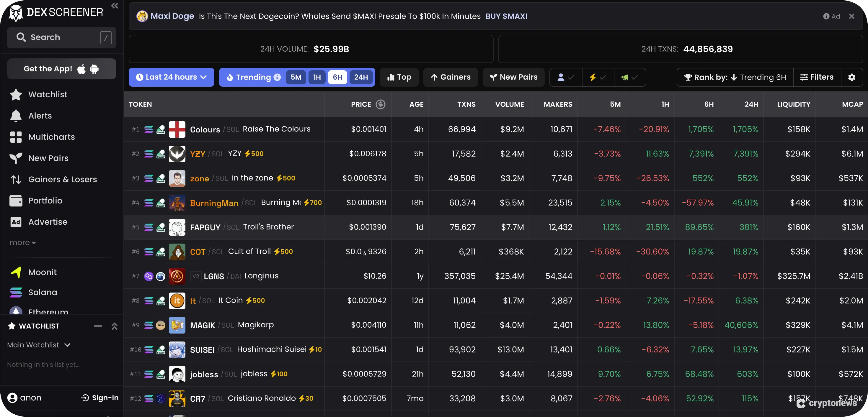
Task: Expand the Main Watchlist dropdown
Action: [x=38, y=345]
